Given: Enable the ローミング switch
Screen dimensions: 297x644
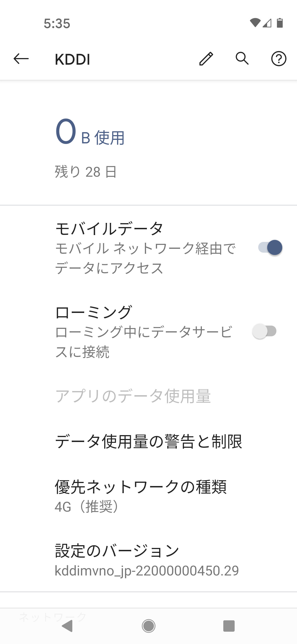Looking at the screenshot, I should (x=264, y=331).
